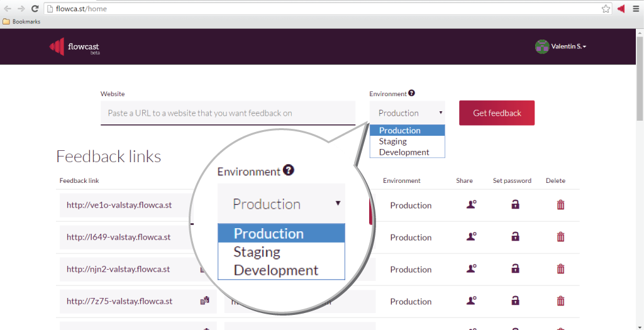Set password for the ve1o-valstay link
Image resolution: width=644 pixels, height=330 pixels.
515,205
